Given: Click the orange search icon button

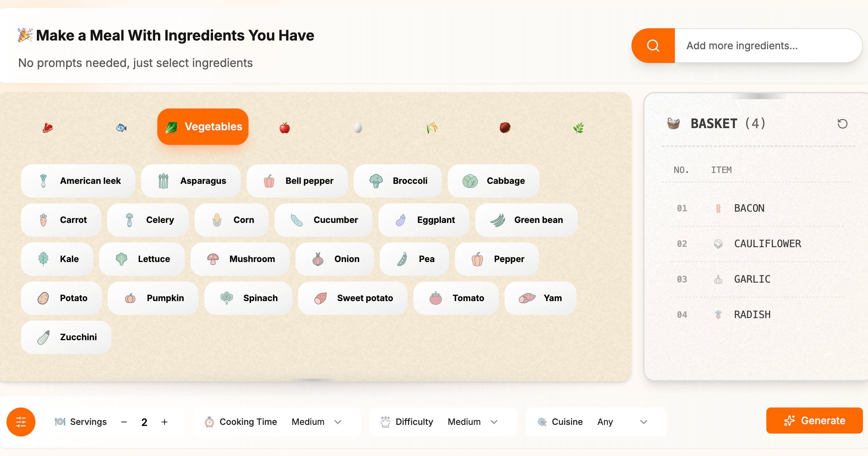Looking at the screenshot, I should [653, 46].
